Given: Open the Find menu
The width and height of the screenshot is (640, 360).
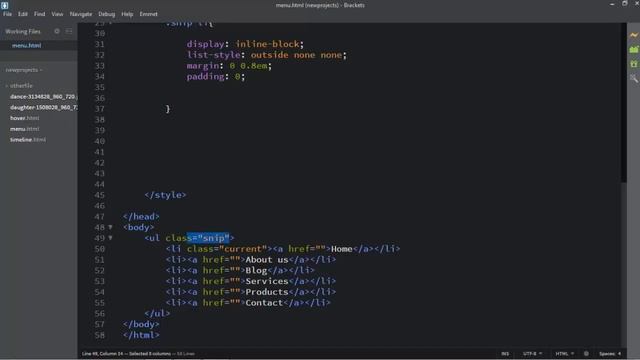Looking at the screenshot, I should (x=39, y=14).
